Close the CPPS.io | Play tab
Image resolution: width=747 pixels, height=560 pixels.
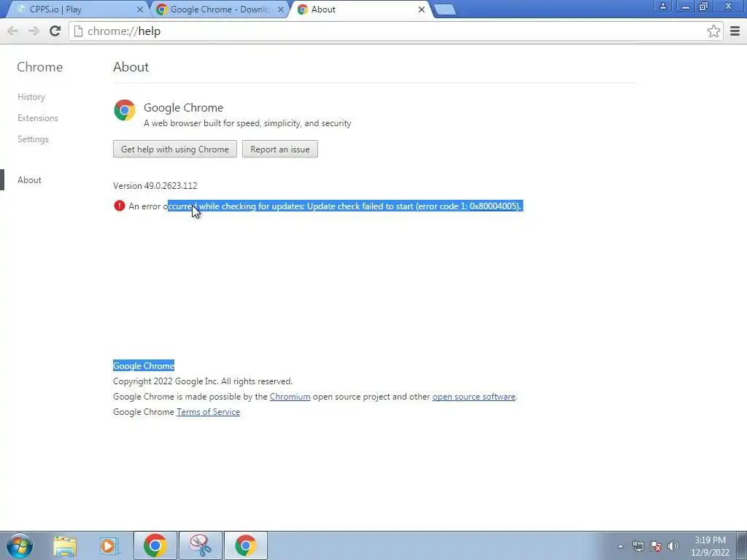click(139, 9)
